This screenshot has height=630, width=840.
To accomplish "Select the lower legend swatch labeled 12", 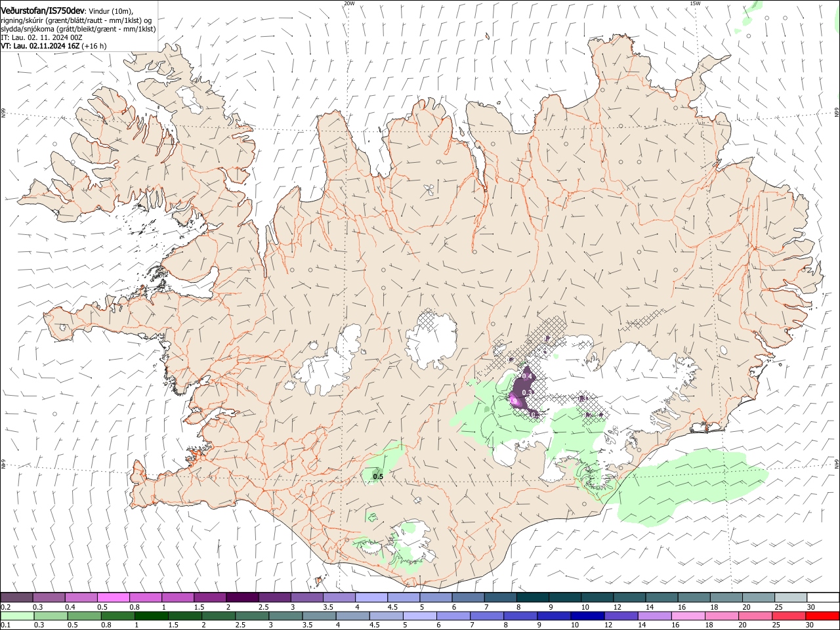I will pos(621,616).
